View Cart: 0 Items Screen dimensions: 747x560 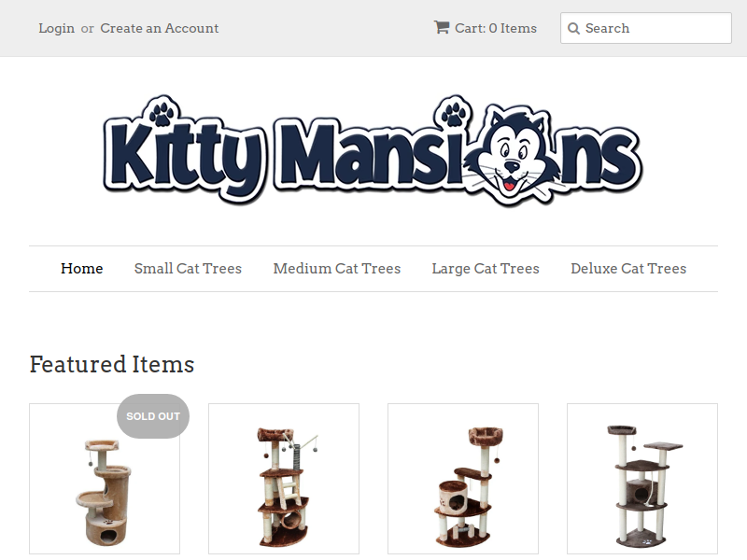pyautogui.click(x=496, y=29)
